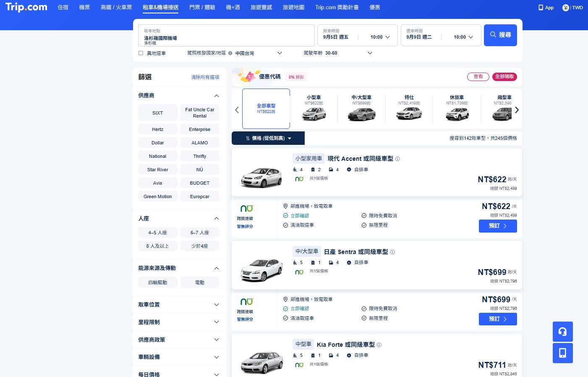Screen dimensions: 588x377
Task: Open the App download icon in top bar
Action: [545, 7]
